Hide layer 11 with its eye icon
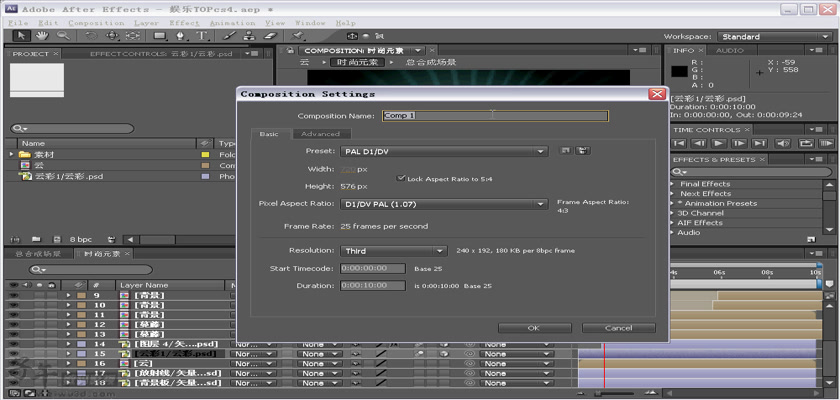The width and height of the screenshot is (840, 400). (13, 314)
